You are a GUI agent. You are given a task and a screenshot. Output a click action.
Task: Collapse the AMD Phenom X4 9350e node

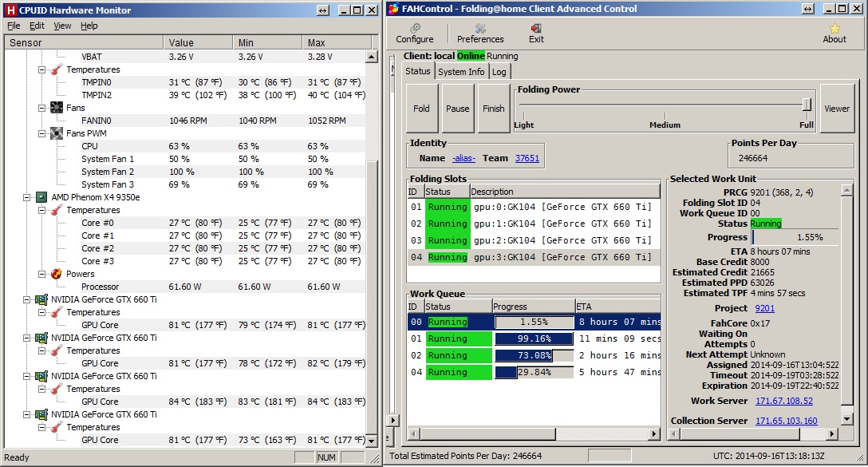(x=26, y=197)
